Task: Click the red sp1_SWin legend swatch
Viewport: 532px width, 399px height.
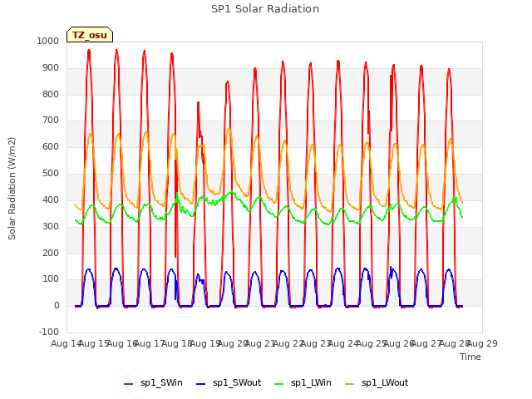Action: [x=129, y=384]
